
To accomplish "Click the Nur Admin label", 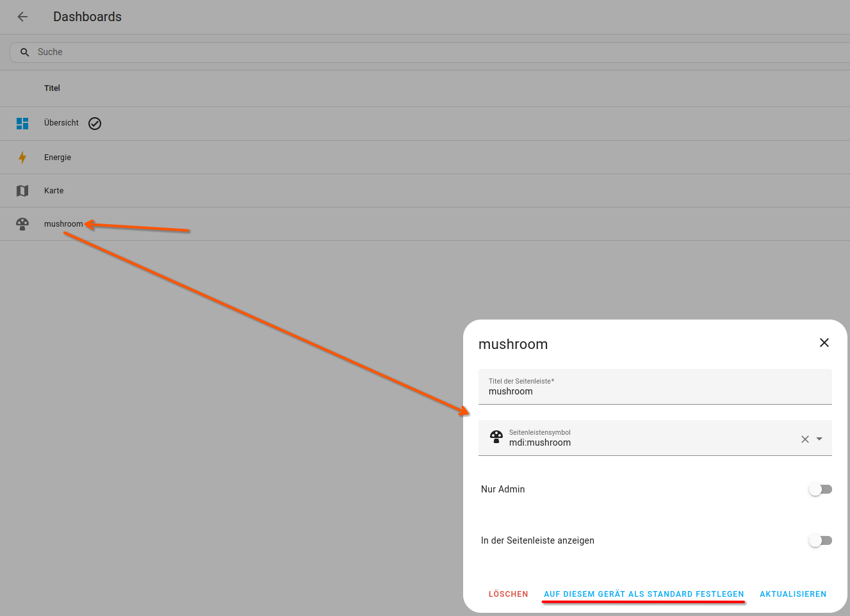I will (503, 489).
